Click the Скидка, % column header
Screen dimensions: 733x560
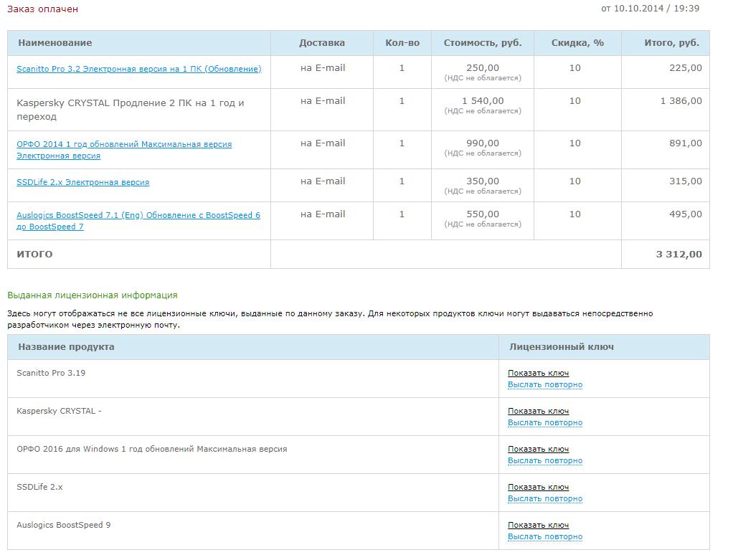[577, 42]
